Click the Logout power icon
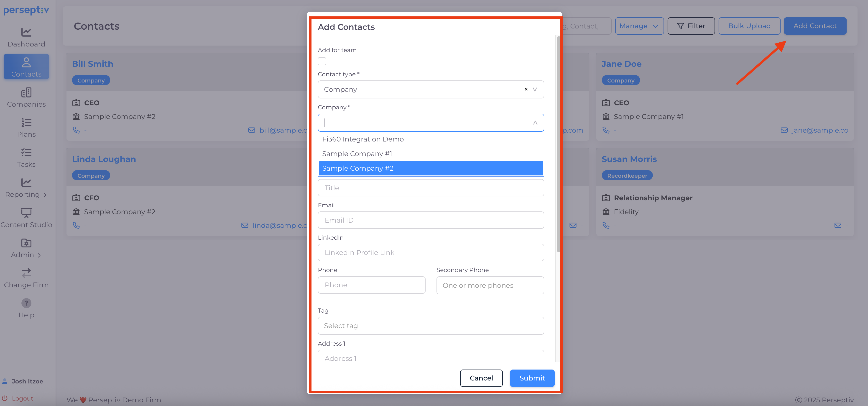The image size is (868, 406). [x=5, y=398]
